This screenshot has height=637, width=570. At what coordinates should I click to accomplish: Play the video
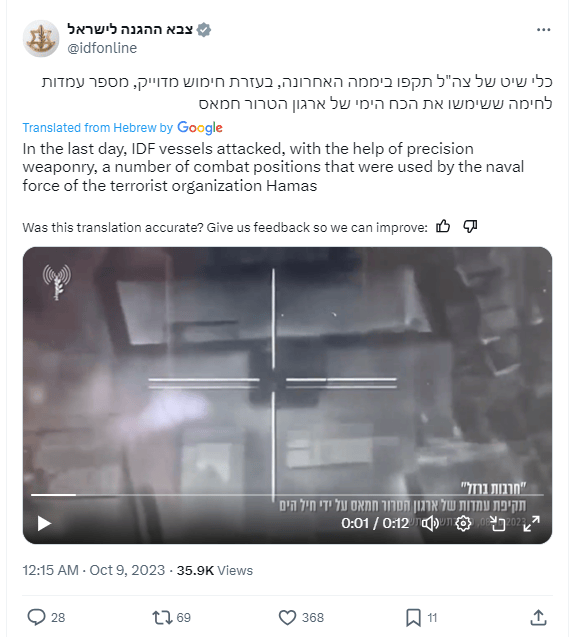[44, 523]
